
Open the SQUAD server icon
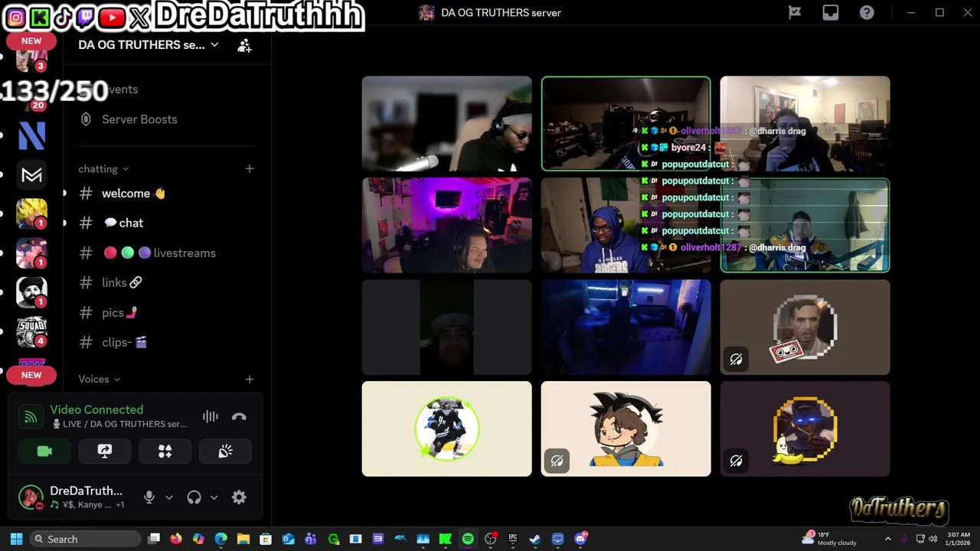31,331
